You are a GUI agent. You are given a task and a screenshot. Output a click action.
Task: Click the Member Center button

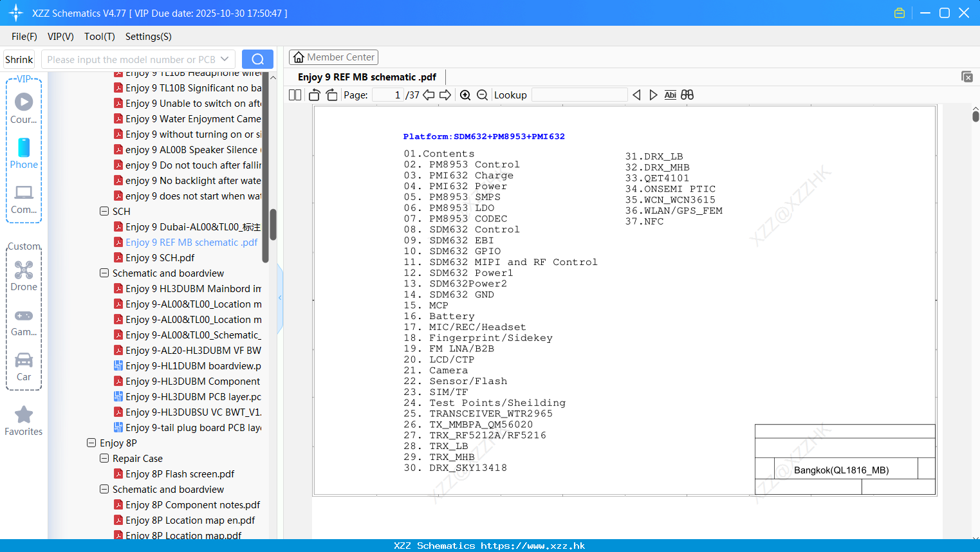point(333,57)
